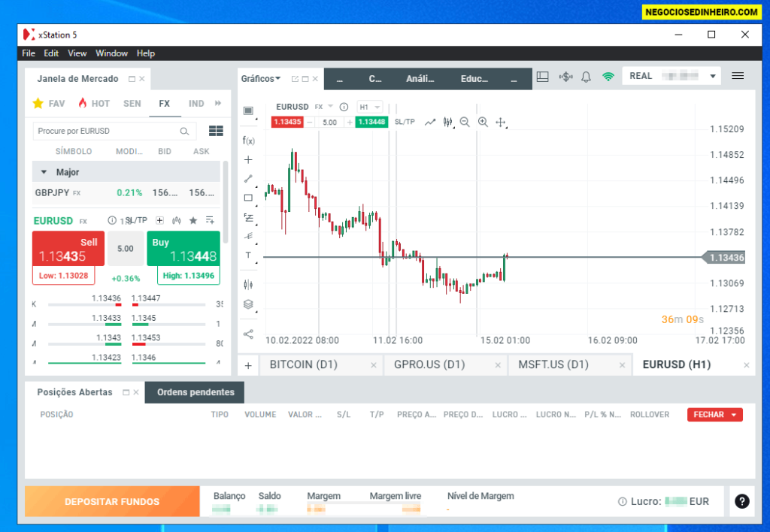
Task: Open the Help menu
Action: coord(146,53)
